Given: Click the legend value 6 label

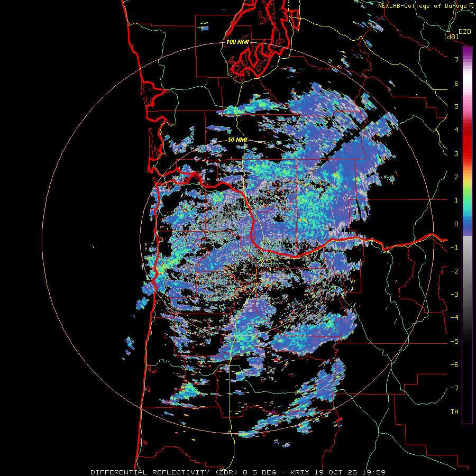Looking at the screenshot, I should 456,83.
